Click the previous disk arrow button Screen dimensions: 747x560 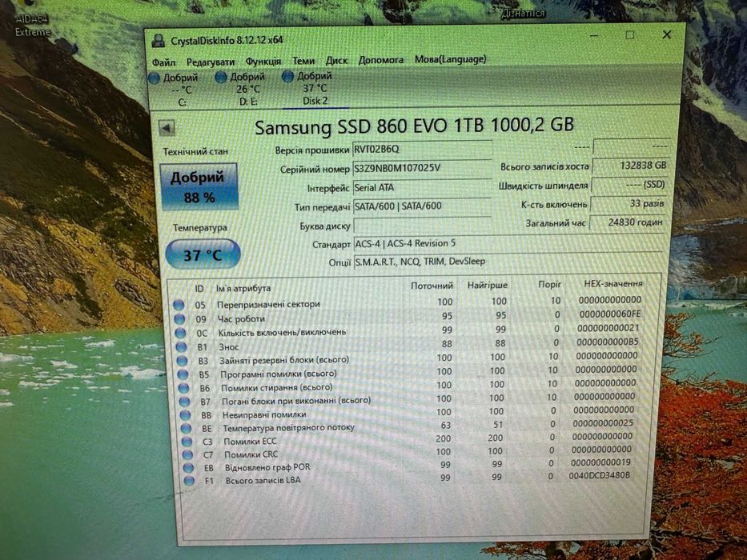point(167,128)
